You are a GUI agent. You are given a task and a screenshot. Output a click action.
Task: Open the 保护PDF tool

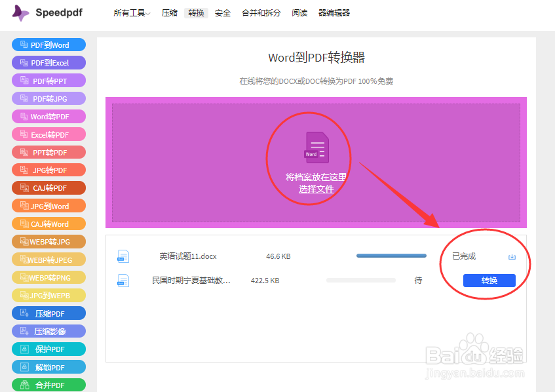pyautogui.click(x=48, y=349)
